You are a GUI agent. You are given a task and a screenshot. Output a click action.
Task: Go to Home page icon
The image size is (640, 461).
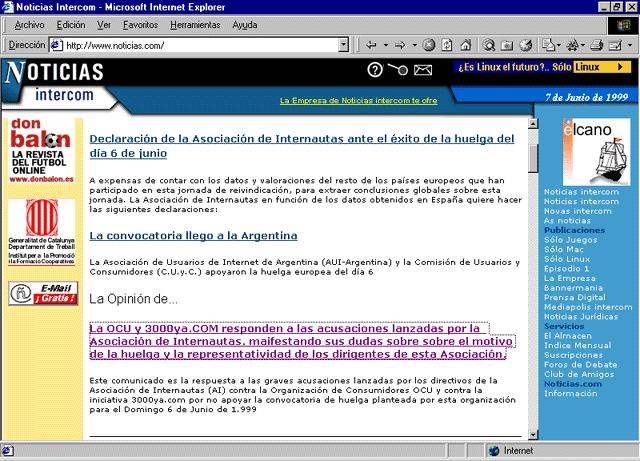pyautogui.click(x=466, y=45)
